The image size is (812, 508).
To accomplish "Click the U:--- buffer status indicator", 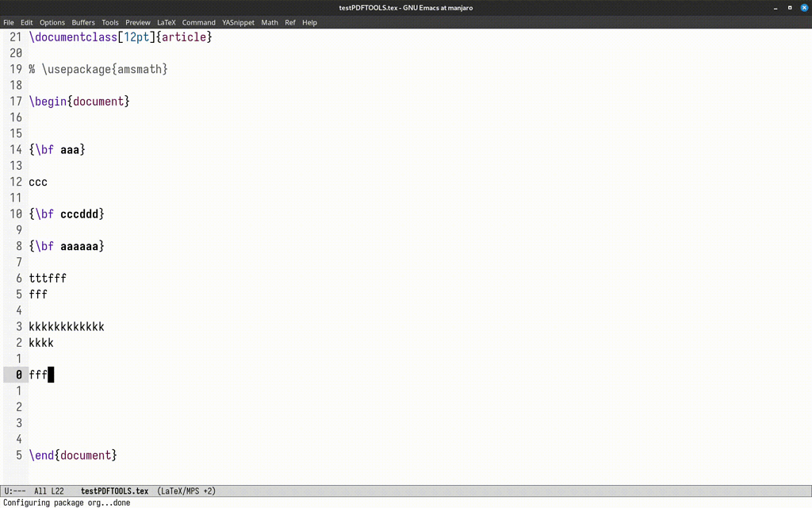I will coord(13,491).
